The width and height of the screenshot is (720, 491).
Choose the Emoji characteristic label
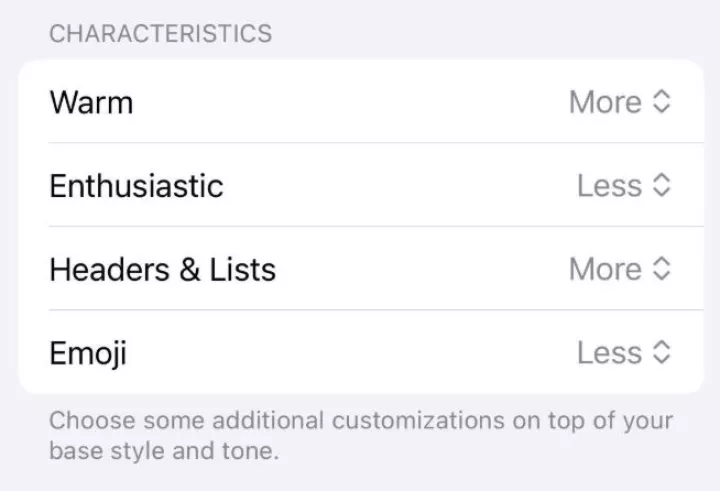tap(88, 353)
